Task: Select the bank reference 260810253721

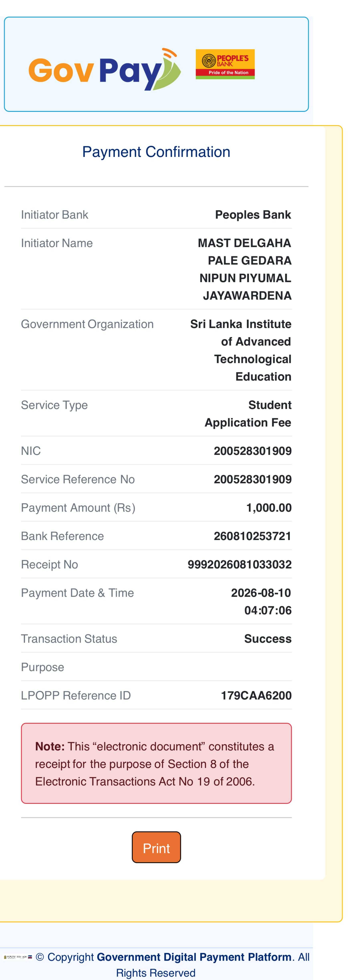Action: [252, 536]
